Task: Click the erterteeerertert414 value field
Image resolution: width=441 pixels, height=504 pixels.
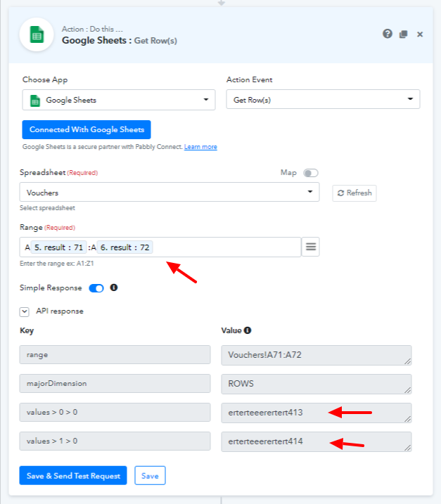Action: [x=317, y=441]
